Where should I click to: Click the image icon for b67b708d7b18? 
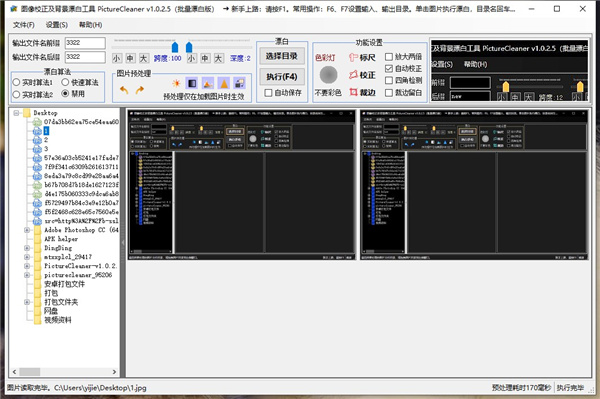[x=37, y=185]
